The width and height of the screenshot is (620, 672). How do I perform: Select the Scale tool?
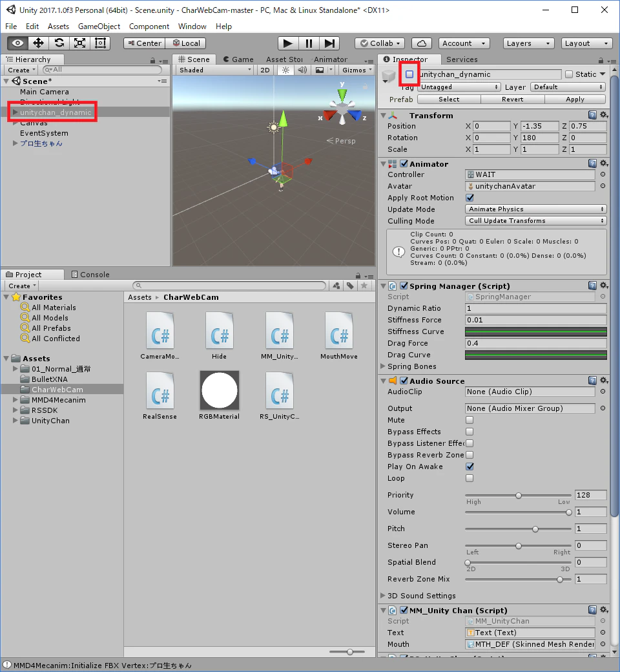pyautogui.click(x=79, y=43)
